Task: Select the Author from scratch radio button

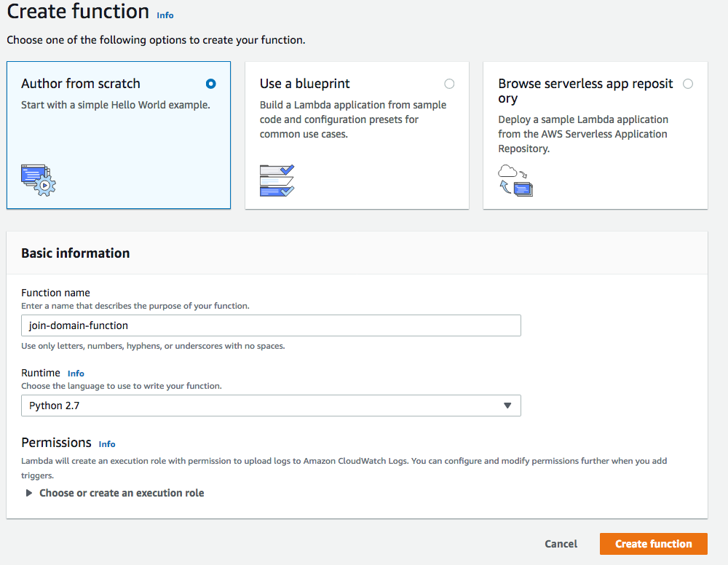Action: click(211, 84)
